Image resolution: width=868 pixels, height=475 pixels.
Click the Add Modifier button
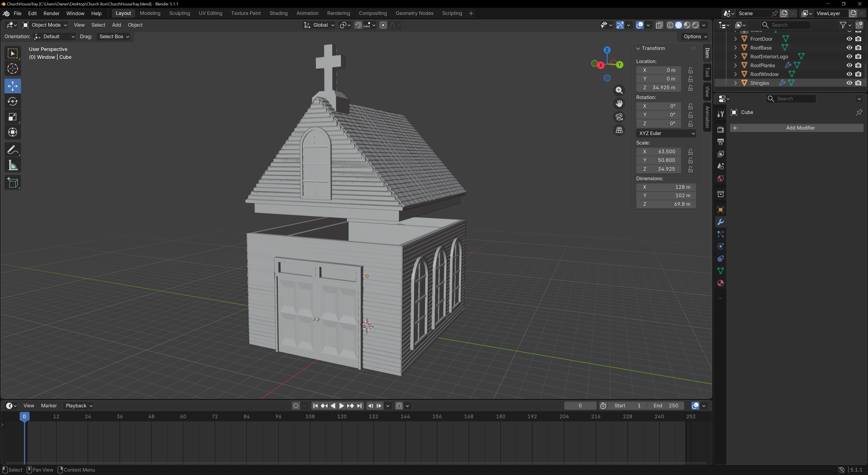(x=797, y=128)
